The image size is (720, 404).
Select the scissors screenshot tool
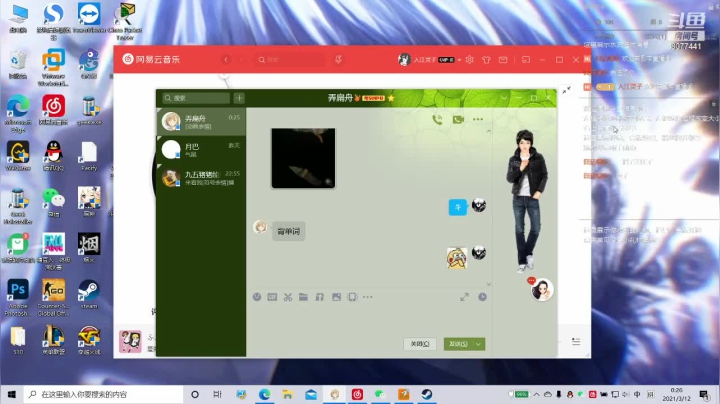[x=288, y=297]
